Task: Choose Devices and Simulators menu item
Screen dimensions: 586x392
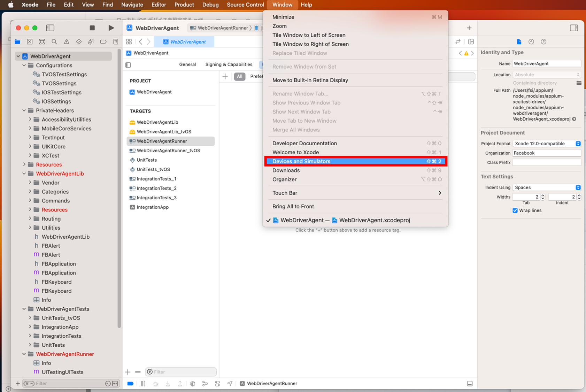Action: click(356, 161)
